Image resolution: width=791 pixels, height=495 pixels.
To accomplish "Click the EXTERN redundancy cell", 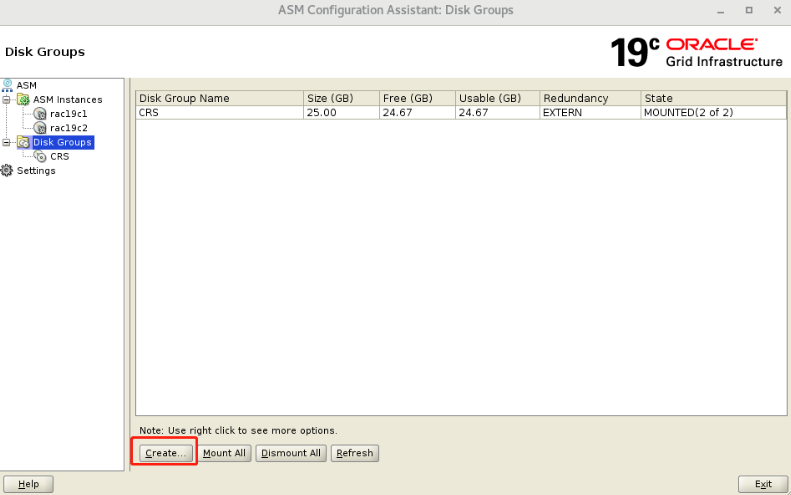I will [590, 113].
